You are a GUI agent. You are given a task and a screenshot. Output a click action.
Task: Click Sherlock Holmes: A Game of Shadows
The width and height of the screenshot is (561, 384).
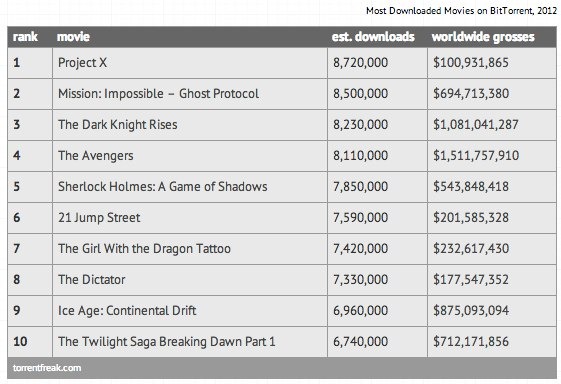pos(163,186)
